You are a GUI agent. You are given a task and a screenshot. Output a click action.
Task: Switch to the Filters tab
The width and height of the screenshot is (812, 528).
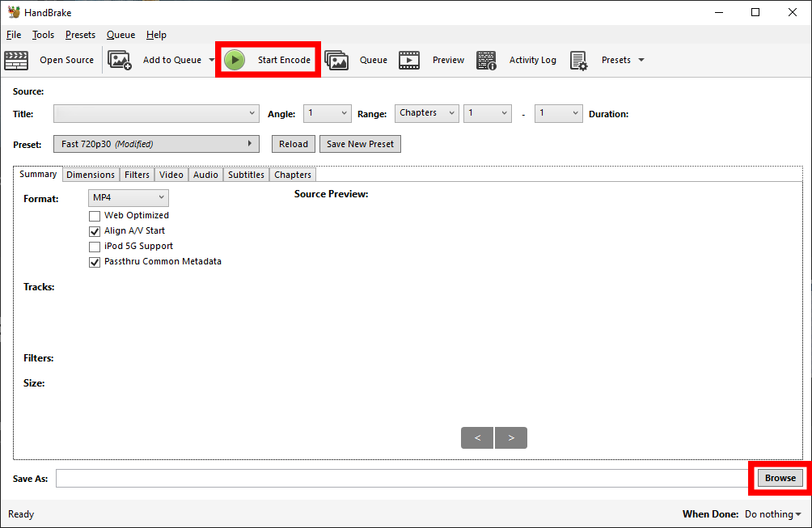click(137, 175)
